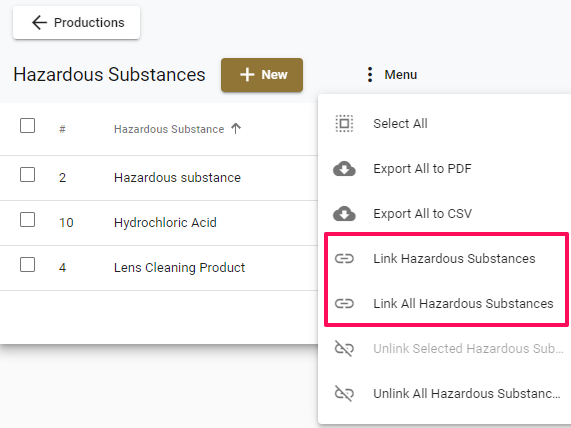
Task: Open the Lens Cleaning Product entry
Action: click(179, 268)
